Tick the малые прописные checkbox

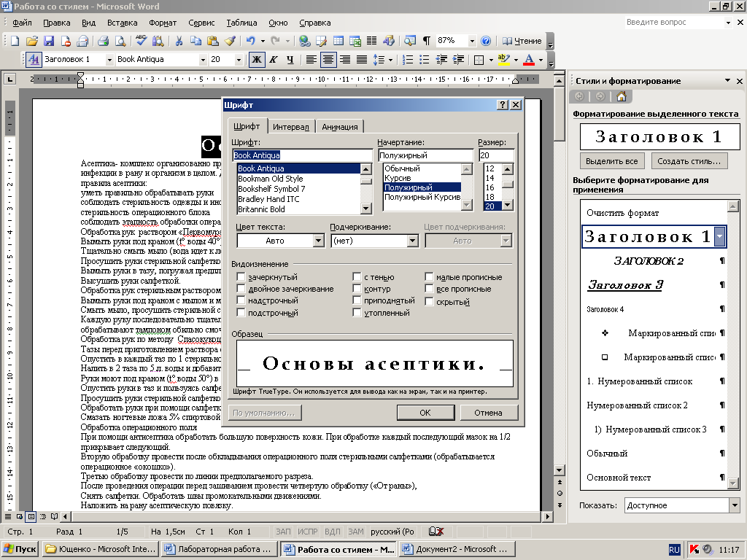pos(429,276)
